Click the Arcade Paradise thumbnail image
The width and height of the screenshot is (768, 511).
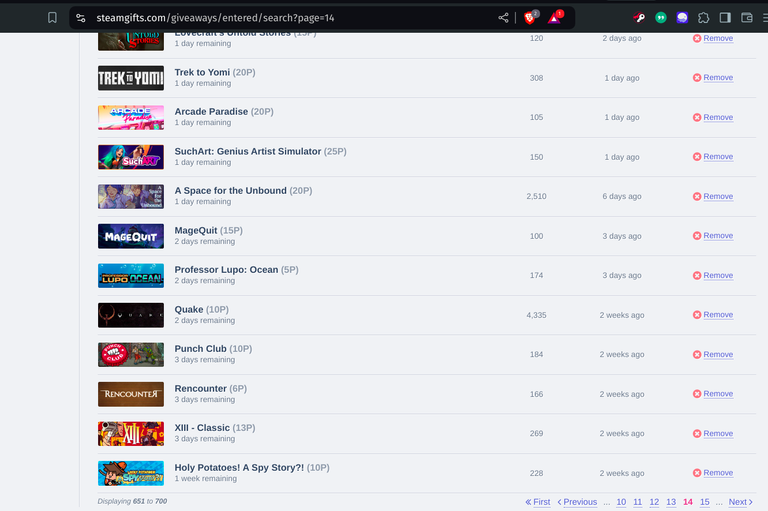tap(131, 118)
